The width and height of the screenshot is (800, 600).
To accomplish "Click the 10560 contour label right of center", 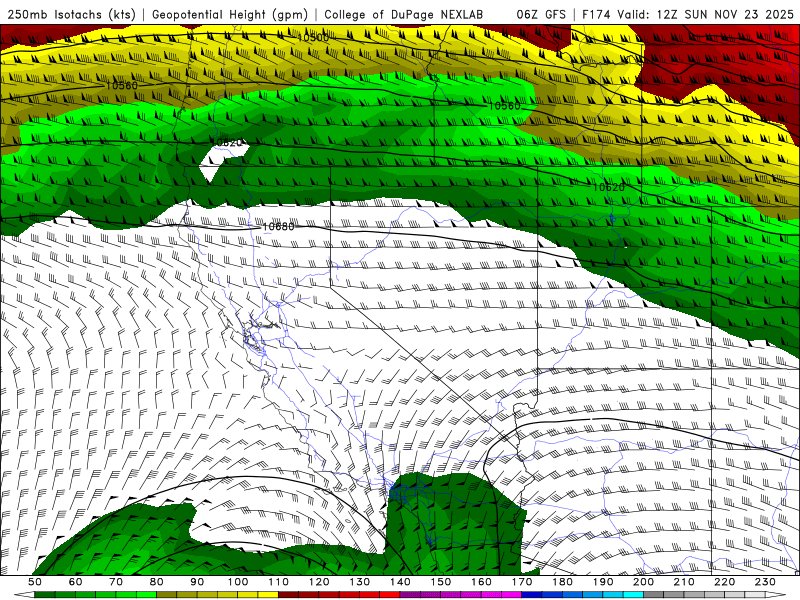I will point(505,106).
